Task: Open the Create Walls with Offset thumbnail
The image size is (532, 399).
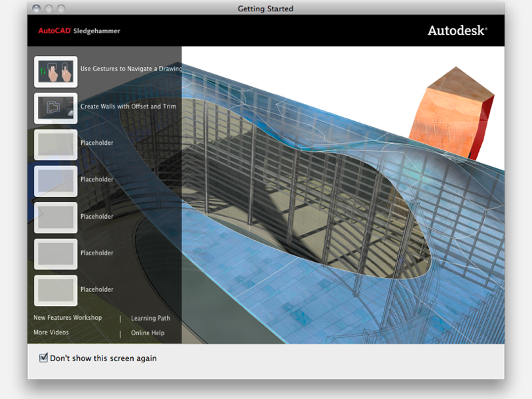Action: coord(56,108)
